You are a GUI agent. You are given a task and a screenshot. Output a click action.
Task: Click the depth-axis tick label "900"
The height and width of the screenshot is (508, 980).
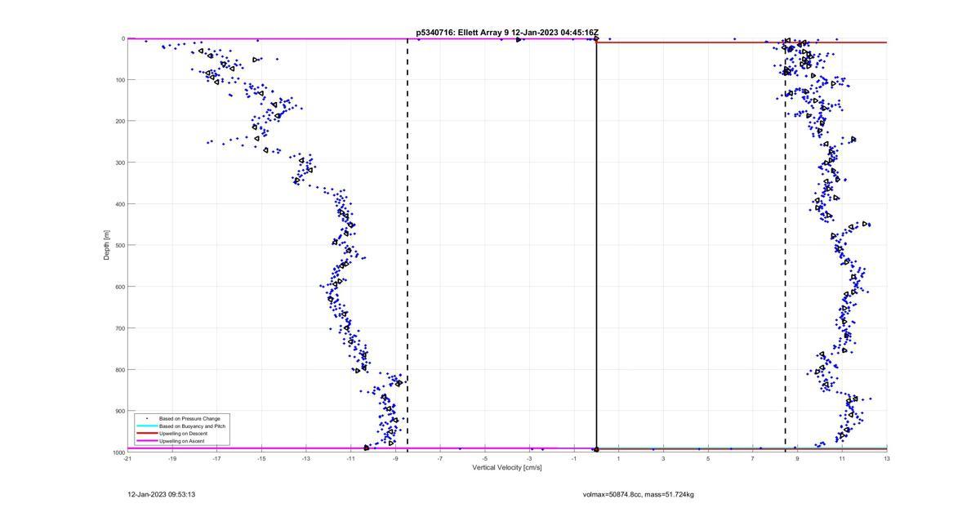pyautogui.click(x=119, y=411)
